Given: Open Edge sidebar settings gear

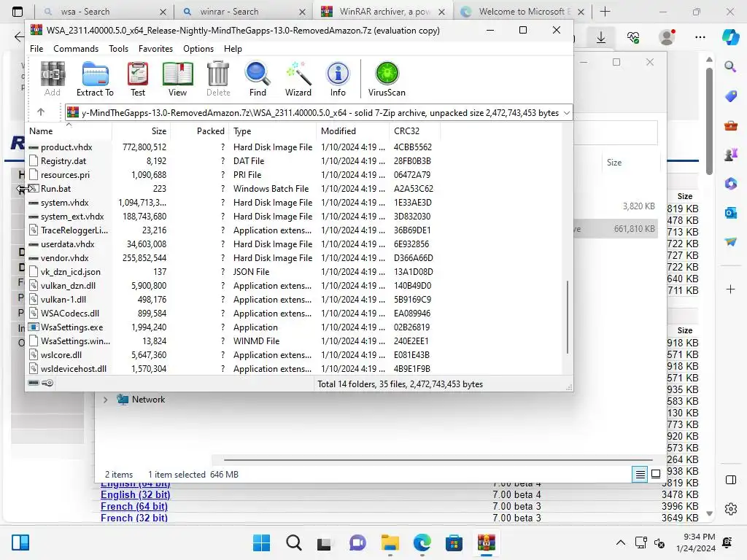Looking at the screenshot, I should click(x=730, y=509).
